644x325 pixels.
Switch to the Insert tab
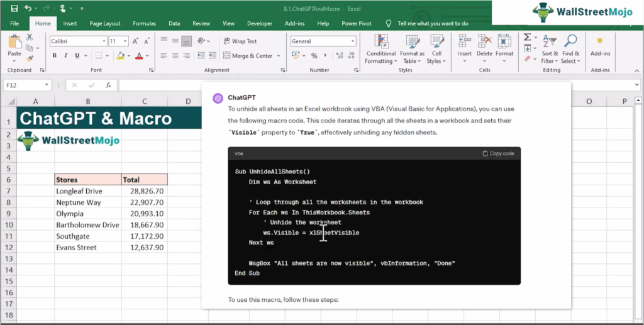[x=70, y=23]
